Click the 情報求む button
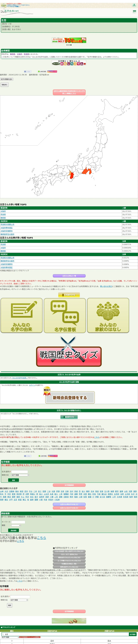The image size is (138, 644). (x=5, y=85)
